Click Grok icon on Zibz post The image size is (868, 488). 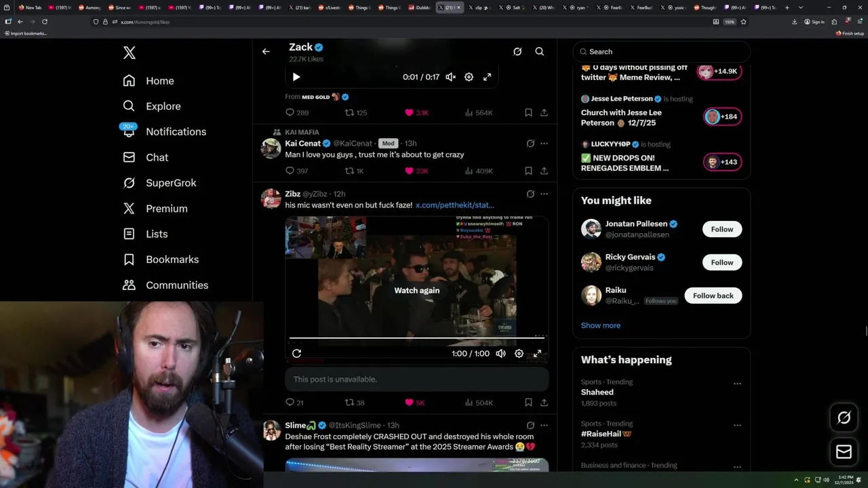530,194
